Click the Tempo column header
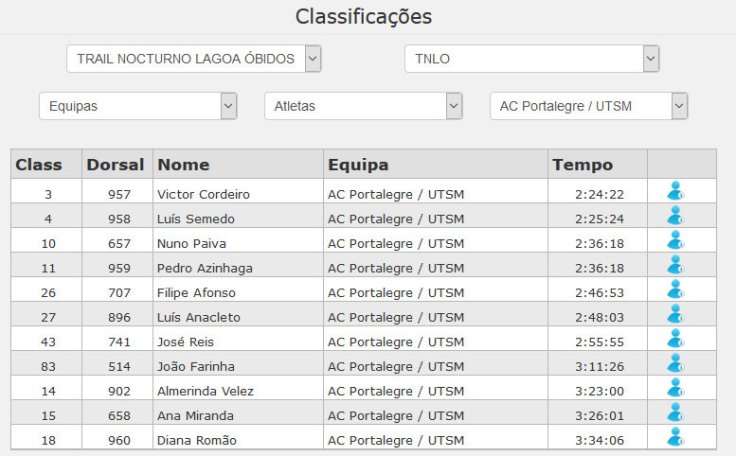 583,165
